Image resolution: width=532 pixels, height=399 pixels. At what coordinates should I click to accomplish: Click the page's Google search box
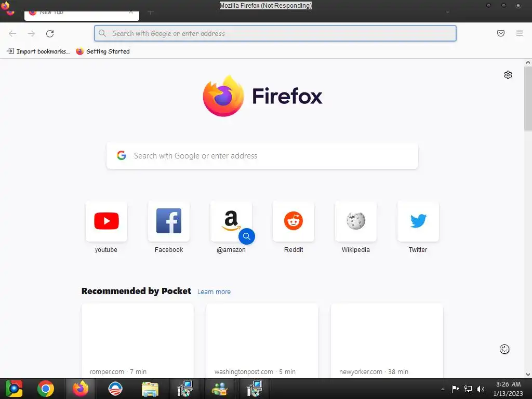[262, 156]
